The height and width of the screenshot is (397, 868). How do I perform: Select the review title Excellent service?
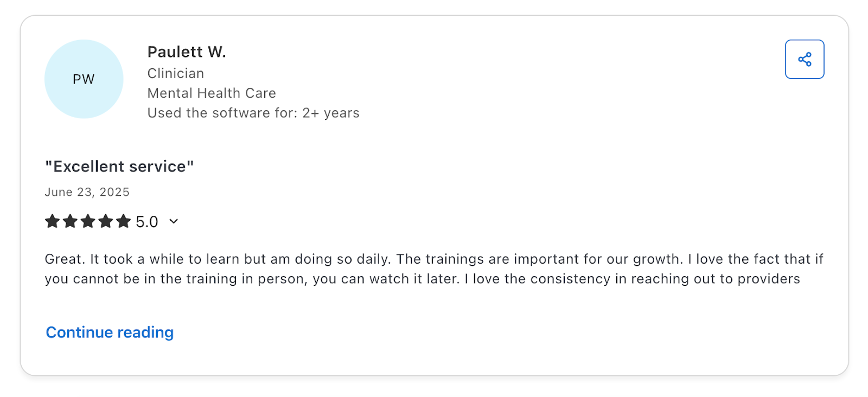pyautogui.click(x=119, y=167)
